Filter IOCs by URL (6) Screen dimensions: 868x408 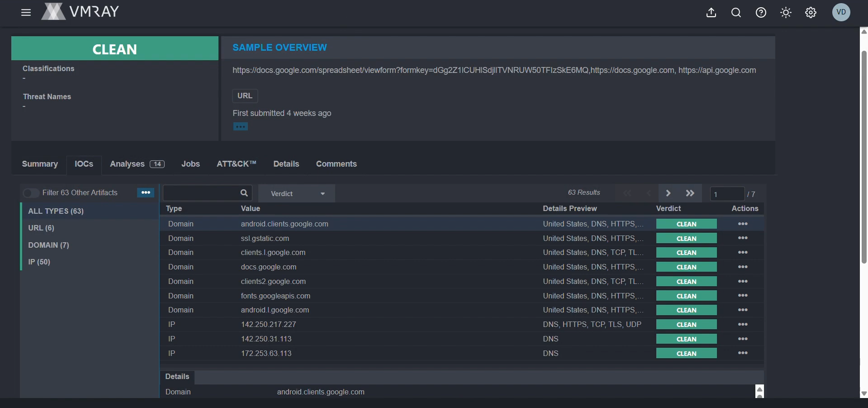pos(90,228)
